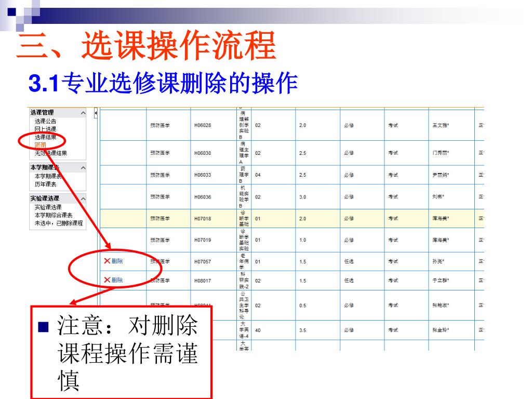Click course name 科研实践-2

point(244,281)
